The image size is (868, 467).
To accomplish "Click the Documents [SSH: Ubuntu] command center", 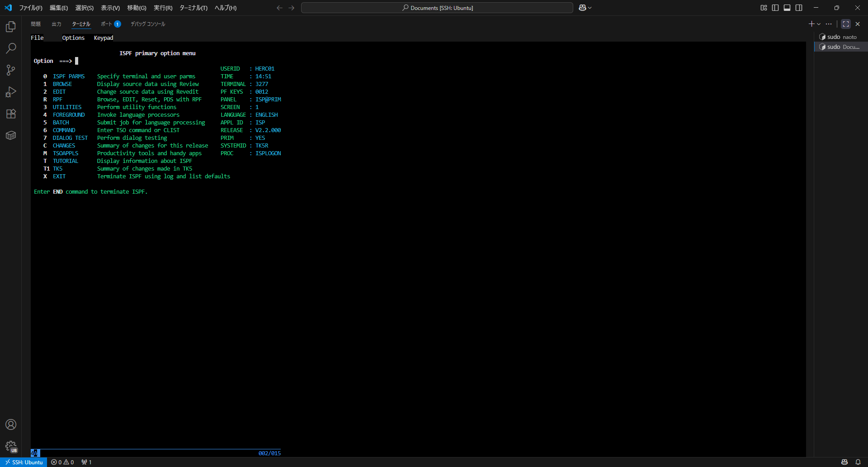I will (437, 8).
